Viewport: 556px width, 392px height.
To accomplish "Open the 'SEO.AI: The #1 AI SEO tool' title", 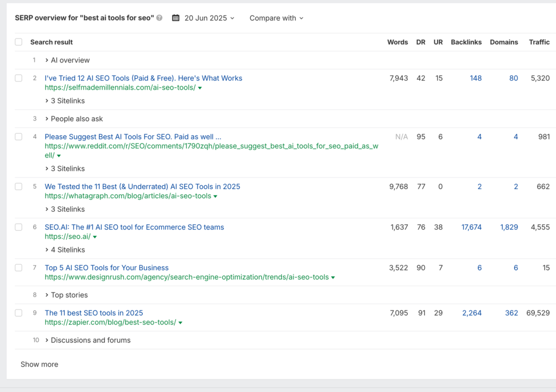I will point(135,227).
